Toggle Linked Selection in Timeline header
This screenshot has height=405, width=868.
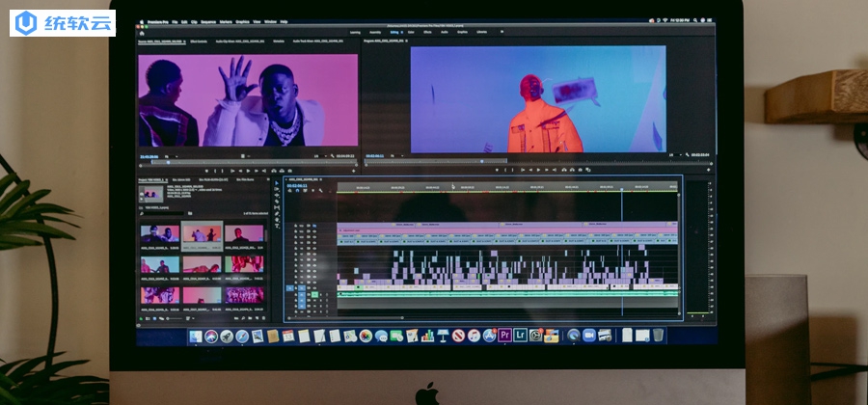coord(305,191)
